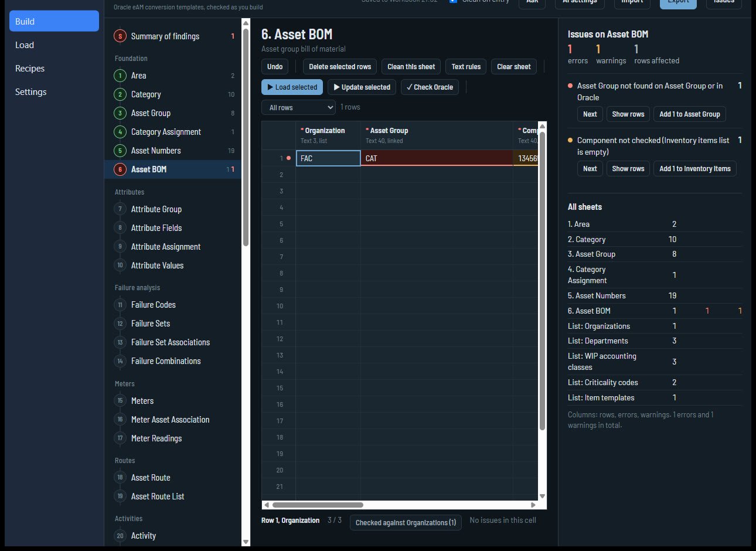This screenshot has width=756, height=551.
Task: Click the row 1 red error dot in the grid
Action: (288, 158)
